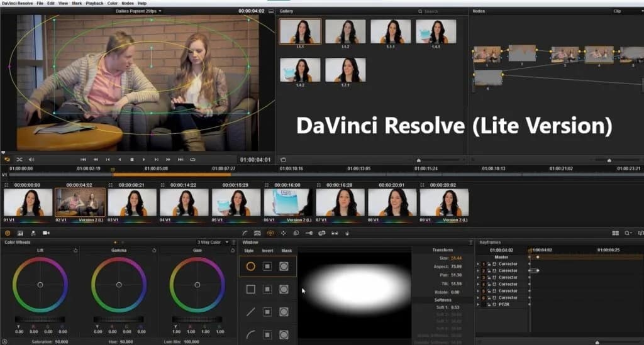
Task: Click the Size value 51.44
Action: pyautogui.click(x=457, y=258)
